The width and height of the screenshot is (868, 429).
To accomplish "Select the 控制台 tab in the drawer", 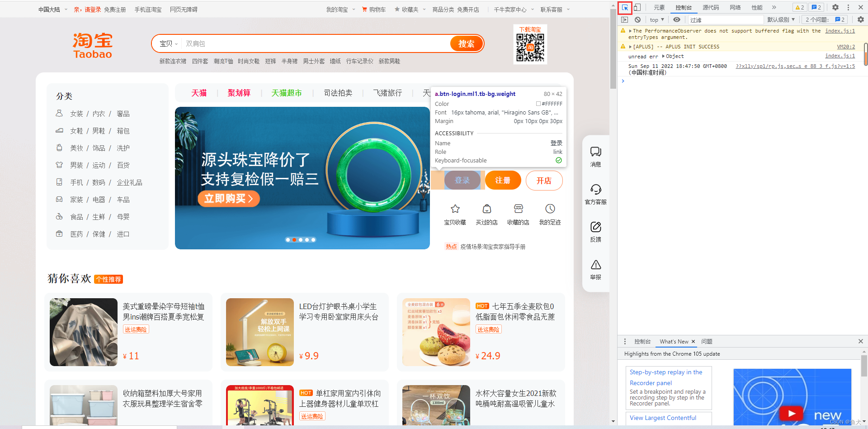I will [x=642, y=342].
